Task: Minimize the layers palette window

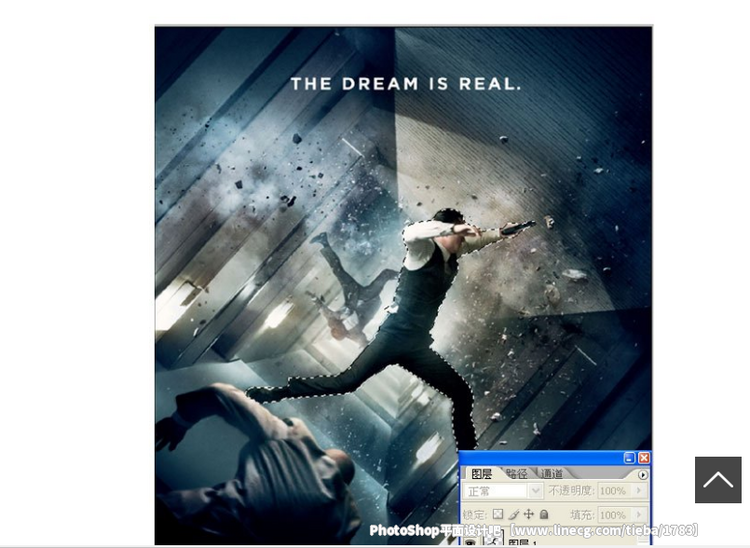Action: pyautogui.click(x=629, y=458)
